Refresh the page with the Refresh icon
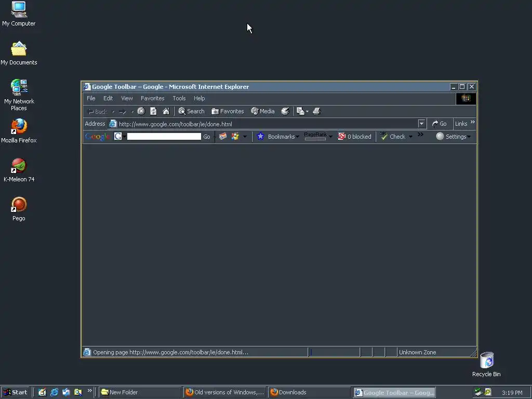The width and height of the screenshot is (532, 399). (x=153, y=111)
